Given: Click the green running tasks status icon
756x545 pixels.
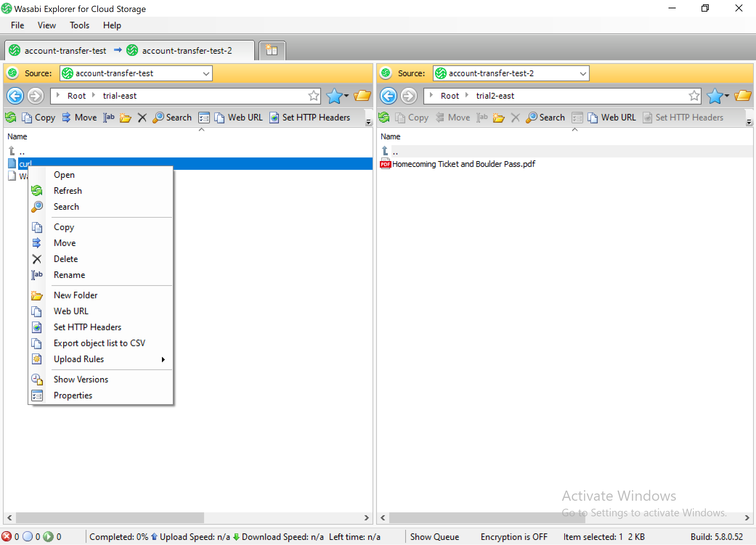Looking at the screenshot, I should click(48, 537).
